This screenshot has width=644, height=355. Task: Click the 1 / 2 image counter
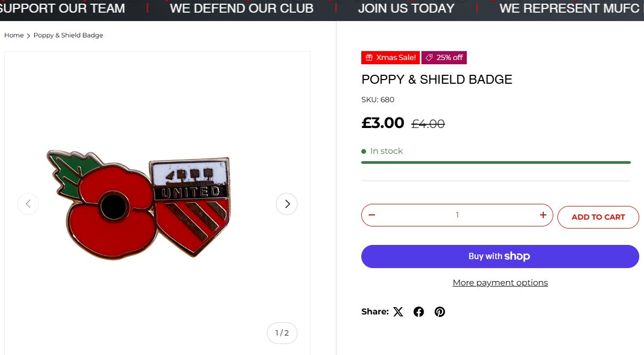tap(282, 333)
